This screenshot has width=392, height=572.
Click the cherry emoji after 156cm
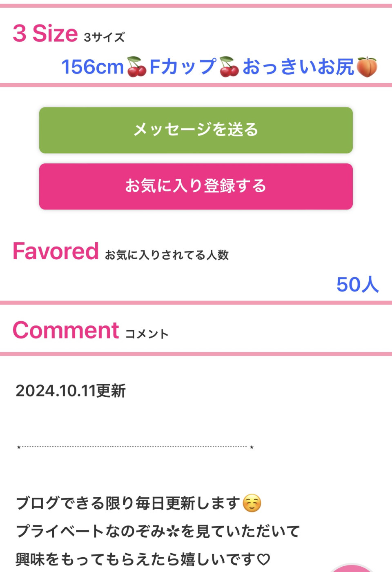pyautogui.click(x=136, y=67)
